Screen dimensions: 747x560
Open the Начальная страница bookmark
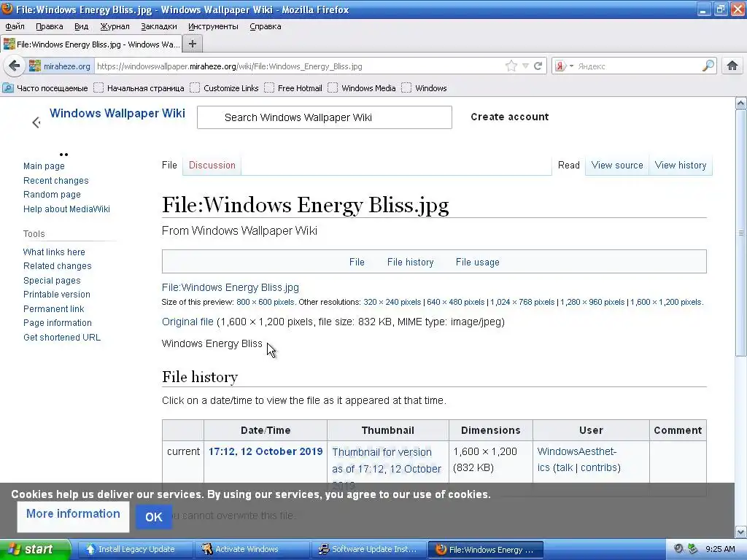point(139,88)
